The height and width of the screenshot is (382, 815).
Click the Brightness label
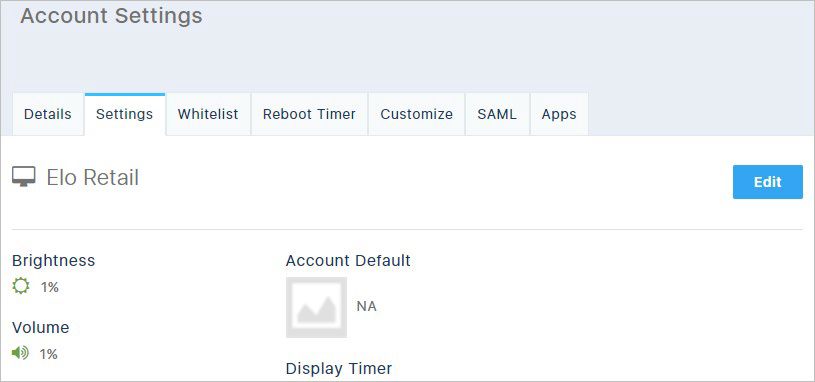(54, 260)
